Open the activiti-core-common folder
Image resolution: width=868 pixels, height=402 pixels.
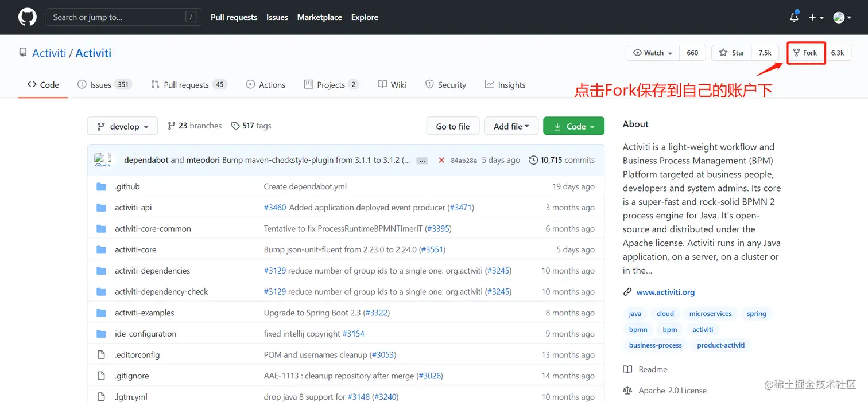click(x=153, y=228)
